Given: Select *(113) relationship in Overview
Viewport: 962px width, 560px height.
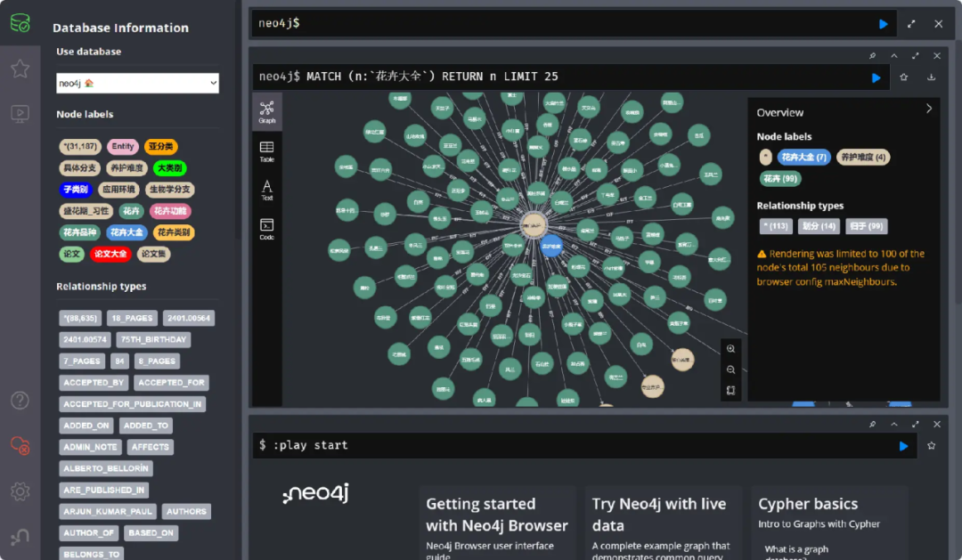Looking at the screenshot, I should [776, 226].
